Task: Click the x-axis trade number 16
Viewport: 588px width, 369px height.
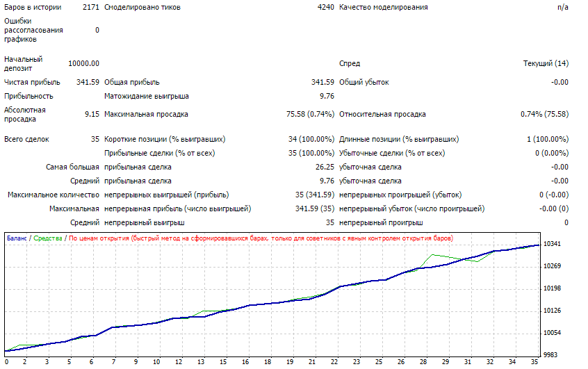Action: point(245,362)
